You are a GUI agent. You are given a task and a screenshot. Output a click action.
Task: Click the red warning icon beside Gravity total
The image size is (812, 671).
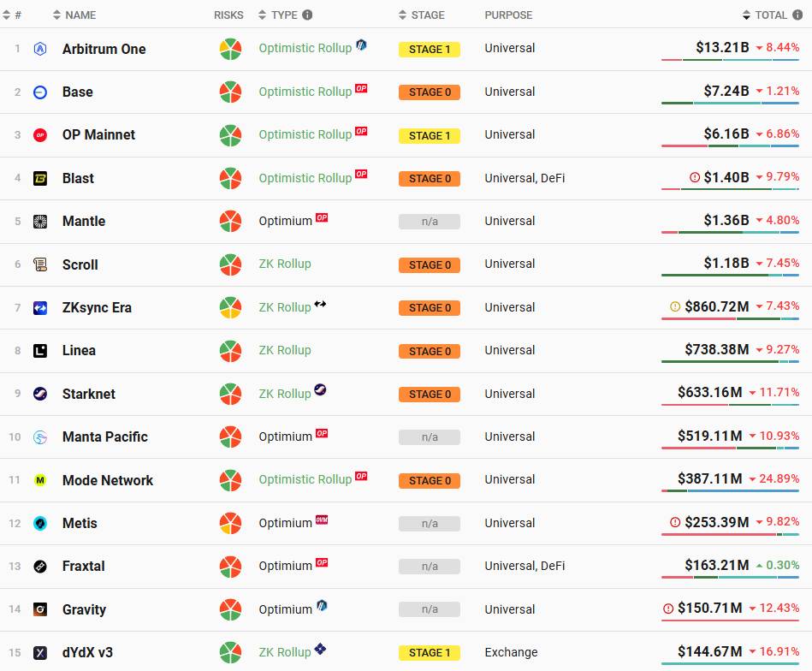pos(668,609)
